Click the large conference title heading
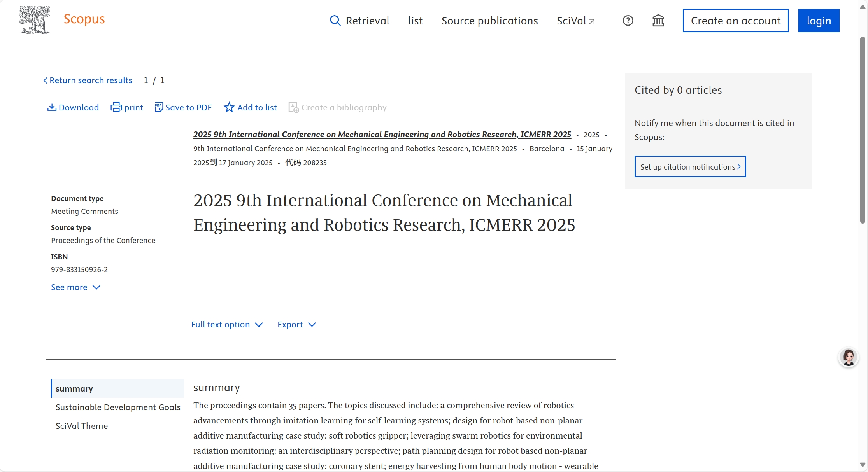The height and width of the screenshot is (472, 868). [x=384, y=212]
